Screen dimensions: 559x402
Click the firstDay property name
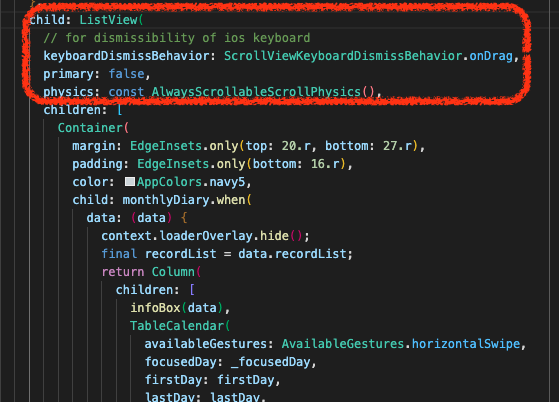click(x=173, y=380)
